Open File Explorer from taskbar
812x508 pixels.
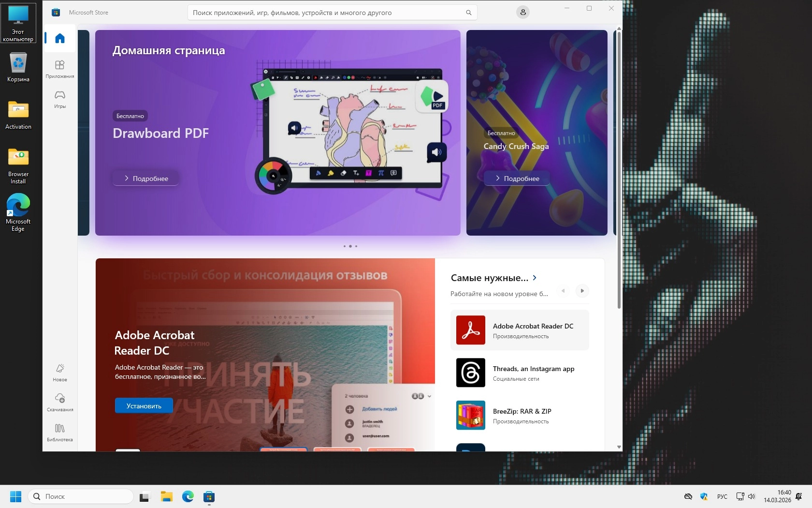[167, 496]
